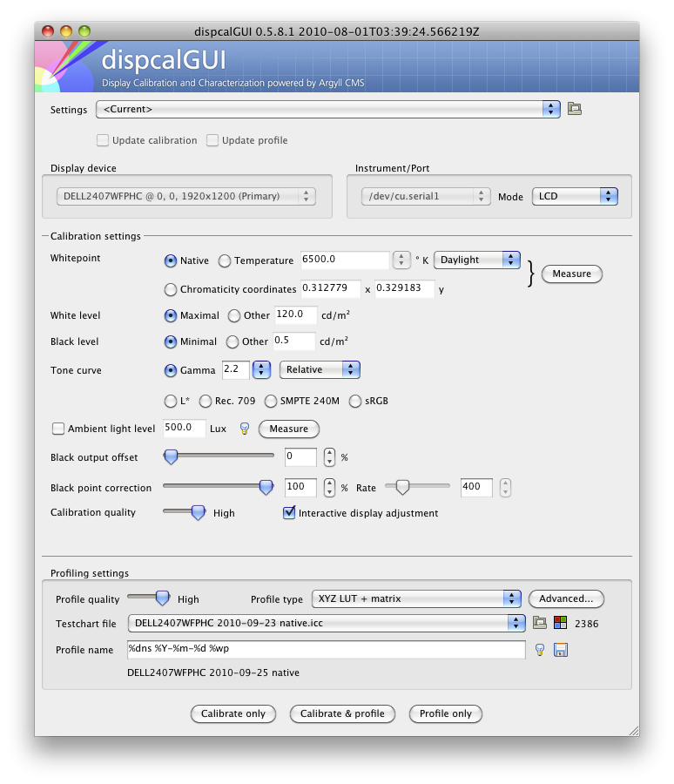Screen dimensions: 674x784
Task: Open the /dev/cu.serial1 port dropdown
Action: [426, 196]
